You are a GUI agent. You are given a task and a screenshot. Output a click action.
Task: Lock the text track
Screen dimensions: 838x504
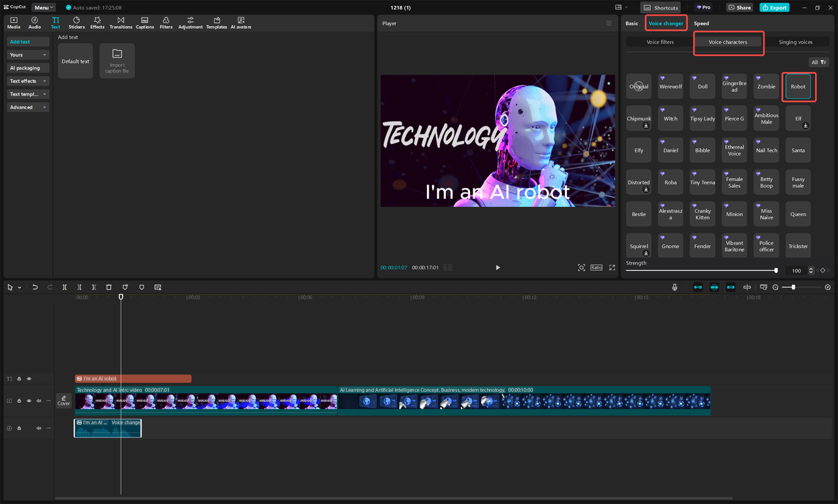[19, 378]
